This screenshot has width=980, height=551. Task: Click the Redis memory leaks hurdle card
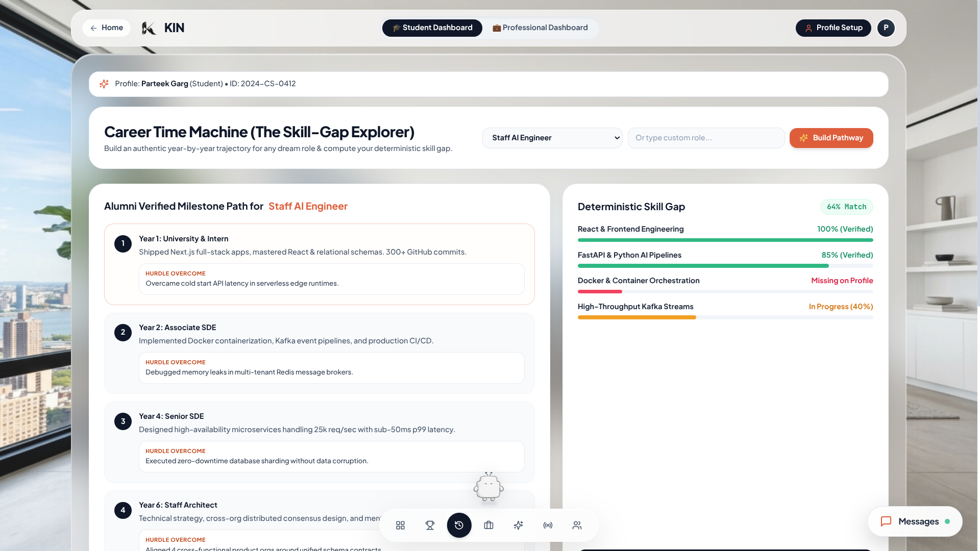(332, 368)
